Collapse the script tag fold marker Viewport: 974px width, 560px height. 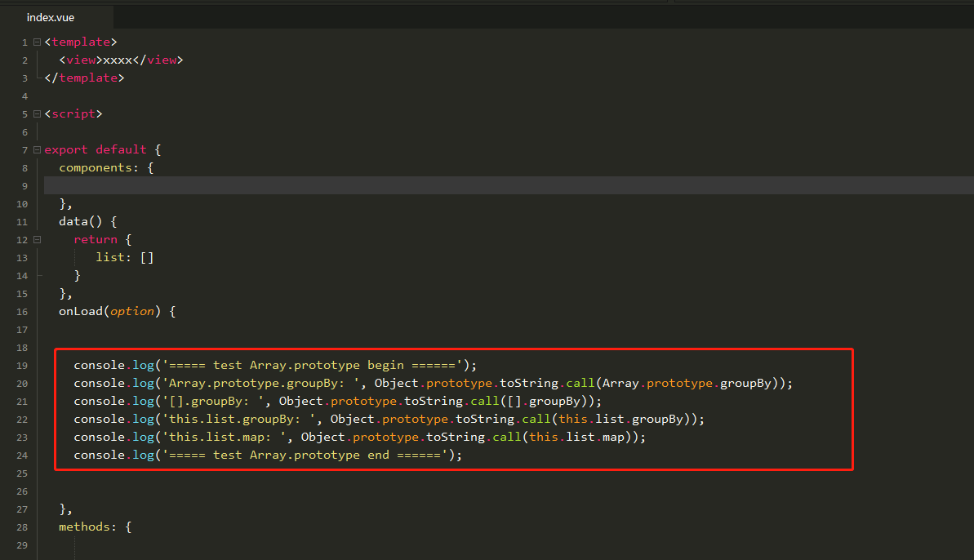coord(38,113)
